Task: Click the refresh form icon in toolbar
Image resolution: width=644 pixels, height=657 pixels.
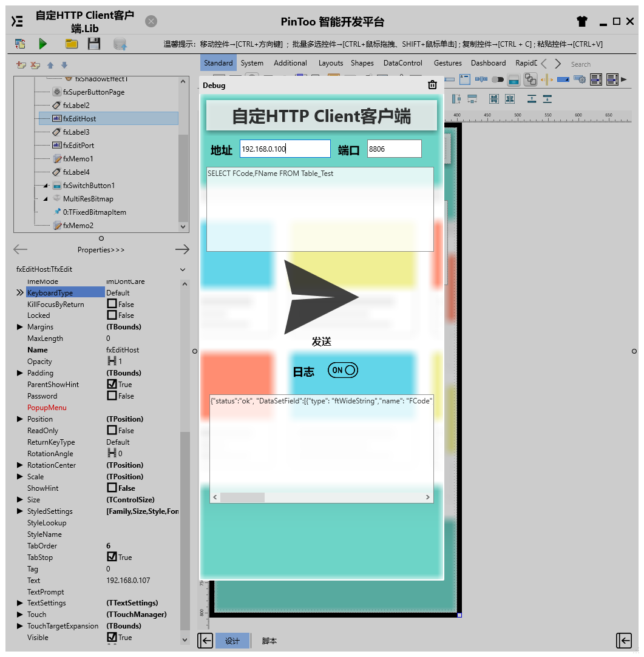Action: (x=19, y=44)
